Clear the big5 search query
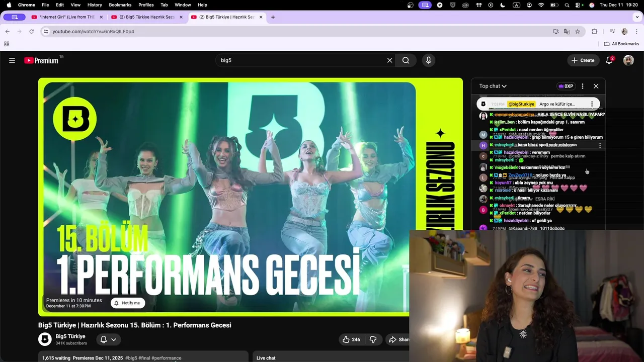 (x=389, y=60)
